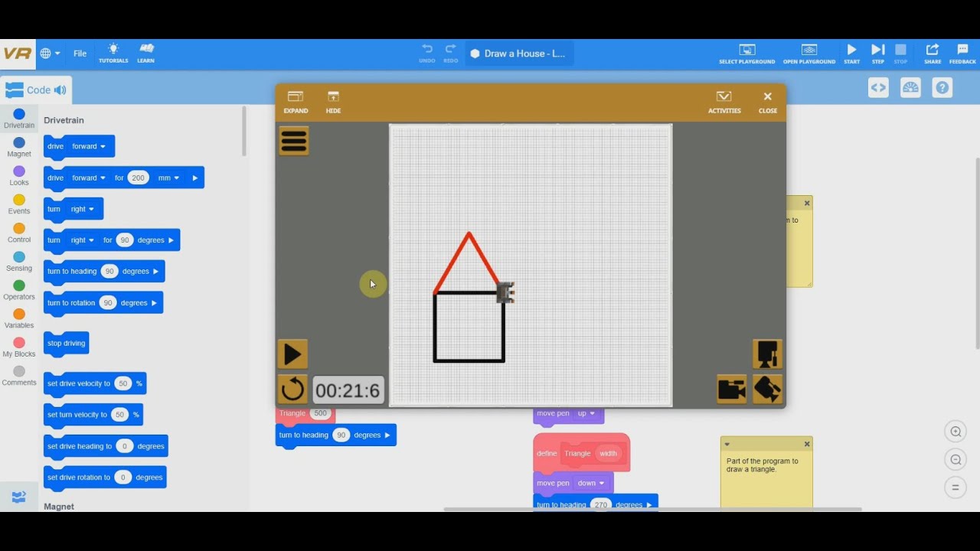Click the drive velocity 50 value
This screenshot has height=551, width=980.
(x=122, y=383)
